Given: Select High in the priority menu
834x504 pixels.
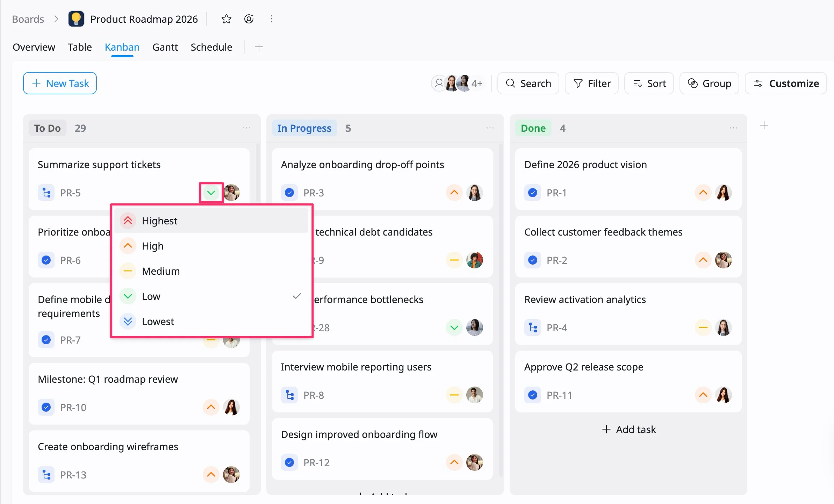Looking at the screenshot, I should coord(211,246).
